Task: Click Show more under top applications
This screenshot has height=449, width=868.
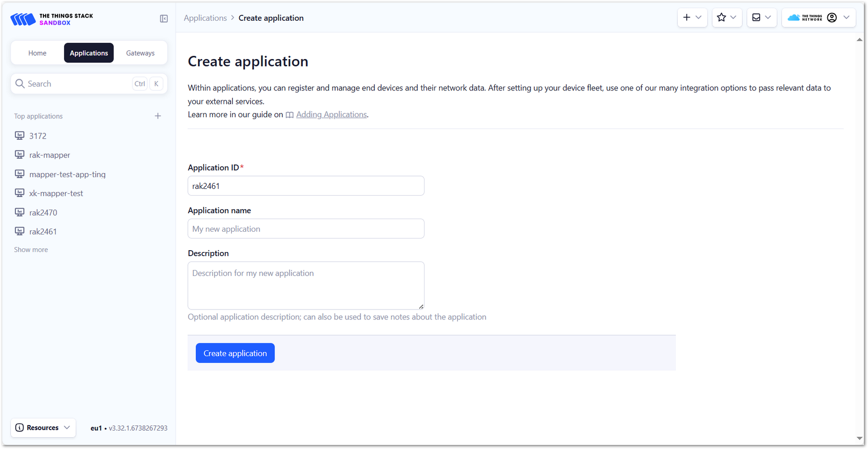Action: pos(31,250)
